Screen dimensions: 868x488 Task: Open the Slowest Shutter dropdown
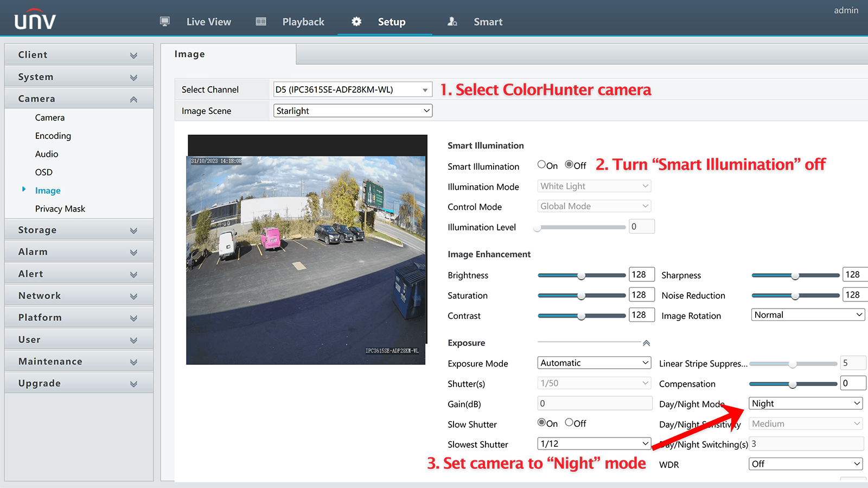click(x=594, y=444)
